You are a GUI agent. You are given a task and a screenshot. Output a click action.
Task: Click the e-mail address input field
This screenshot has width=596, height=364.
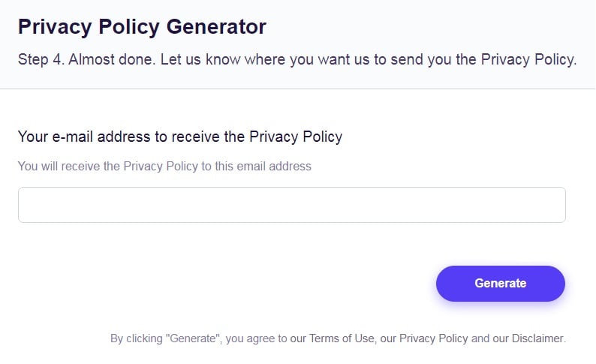291,205
